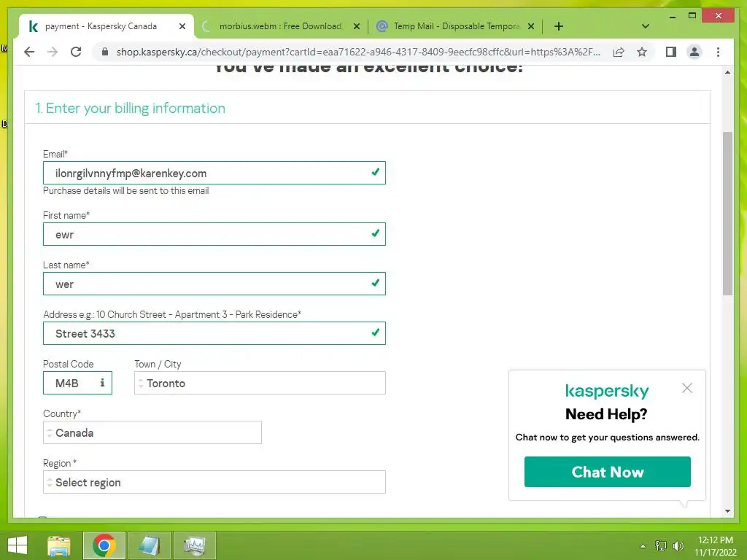Screen dimensions: 747x560
Task: Close the payment - Kaspersky Canada tab
Action: [182, 26]
